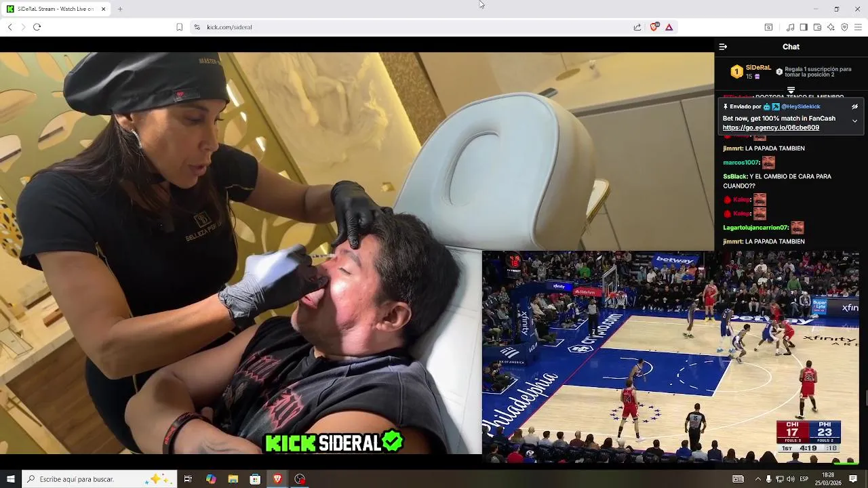Open Microsoft Store from taskbar

[x=255, y=479]
